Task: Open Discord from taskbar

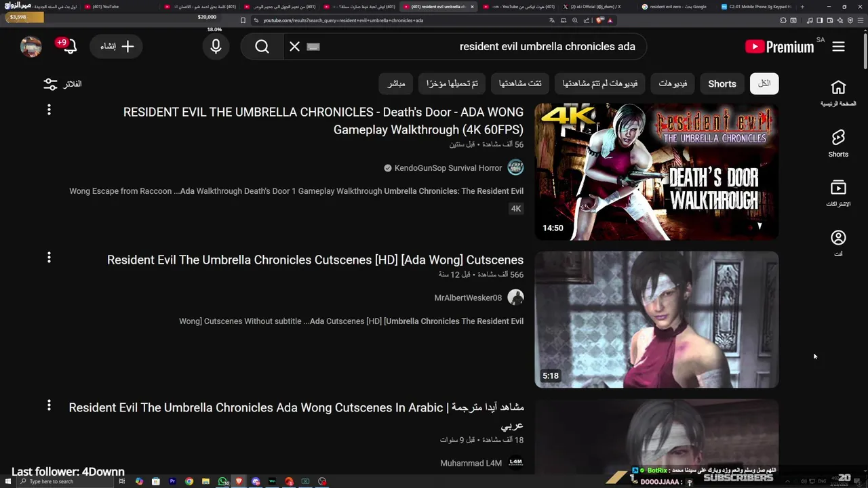Action: (256, 481)
